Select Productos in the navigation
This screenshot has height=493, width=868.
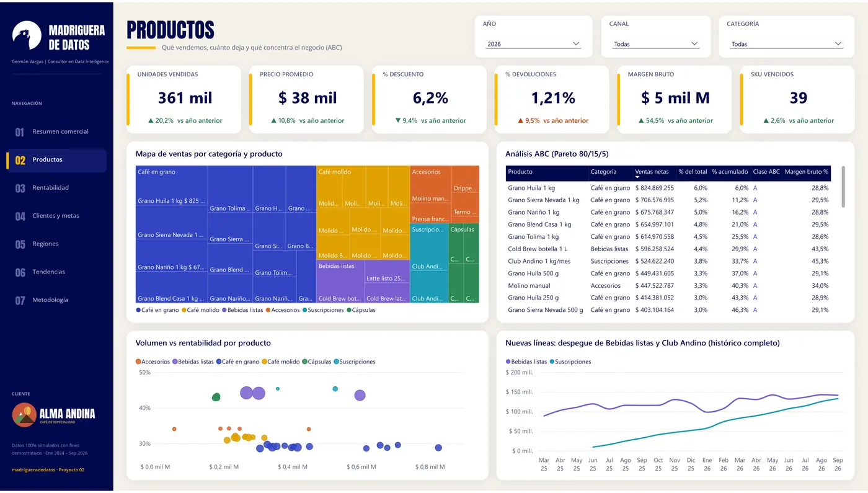57,159
